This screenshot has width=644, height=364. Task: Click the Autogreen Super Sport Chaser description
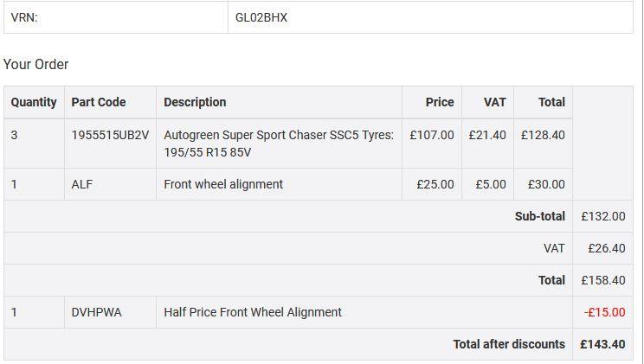pyautogui.click(x=278, y=143)
